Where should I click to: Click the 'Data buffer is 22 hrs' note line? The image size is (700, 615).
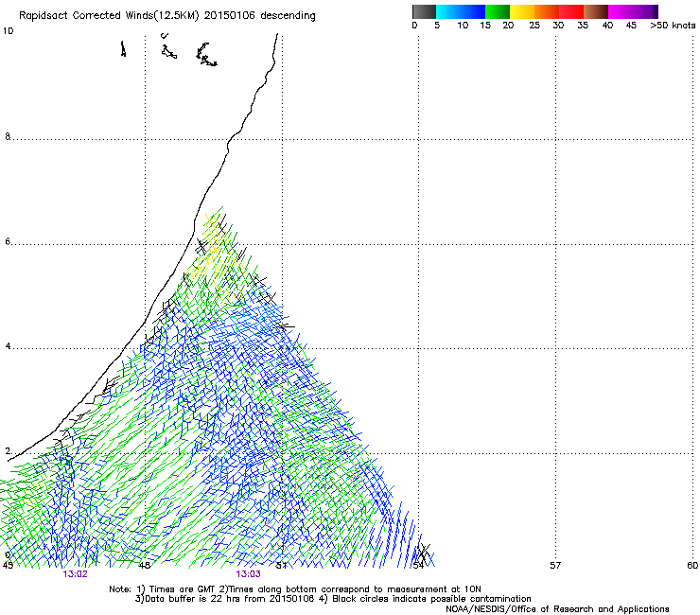point(333,599)
